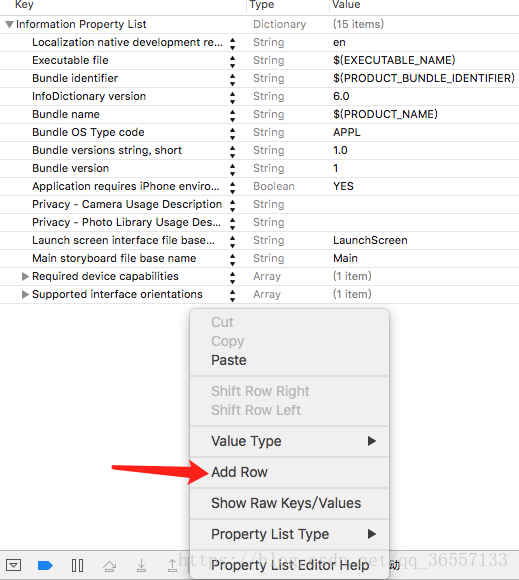Click the step out debug icon
Viewport: 519px width, 580px height.
(x=172, y=565)
